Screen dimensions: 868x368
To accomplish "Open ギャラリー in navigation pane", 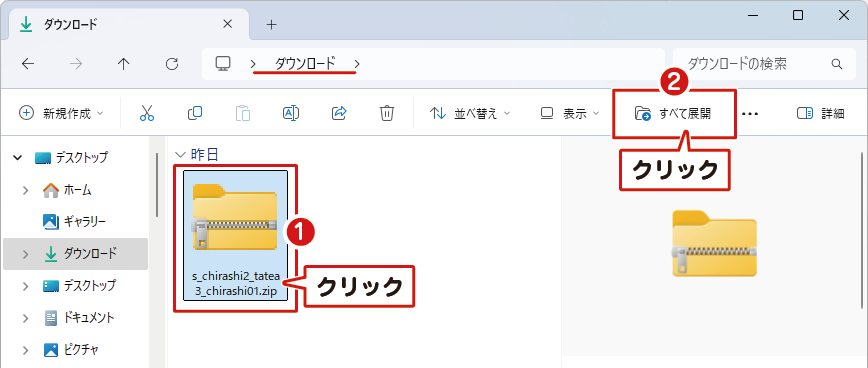I will coord(75,222).
